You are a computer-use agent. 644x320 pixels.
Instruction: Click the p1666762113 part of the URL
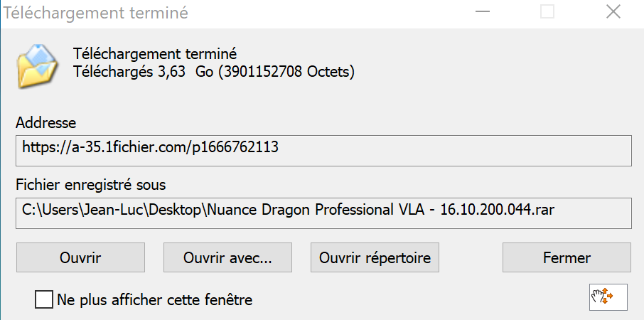tap(234, 149)
